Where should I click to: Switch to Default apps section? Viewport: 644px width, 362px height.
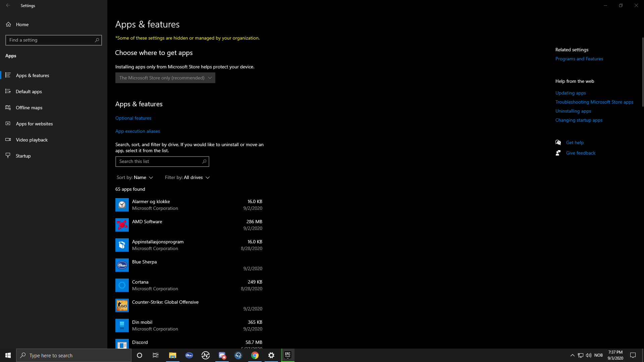pos(29,92)
